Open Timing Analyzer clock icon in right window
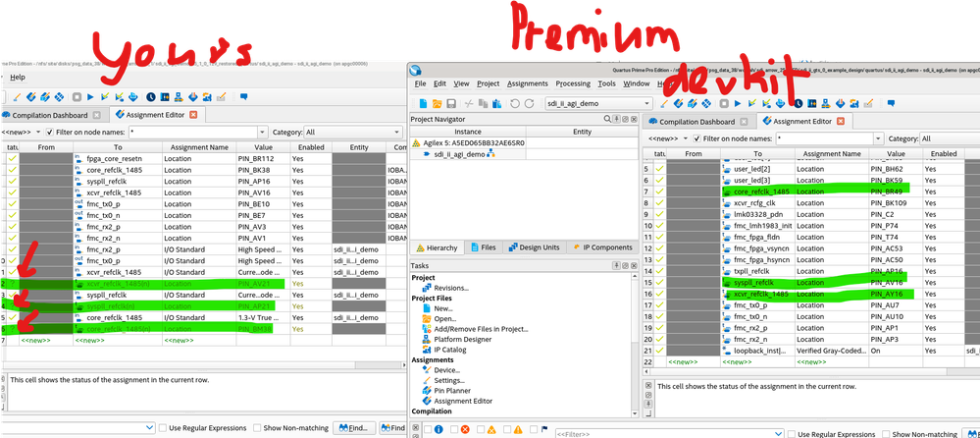This screenshot has height=438, width=980. [x=799, y=103]
